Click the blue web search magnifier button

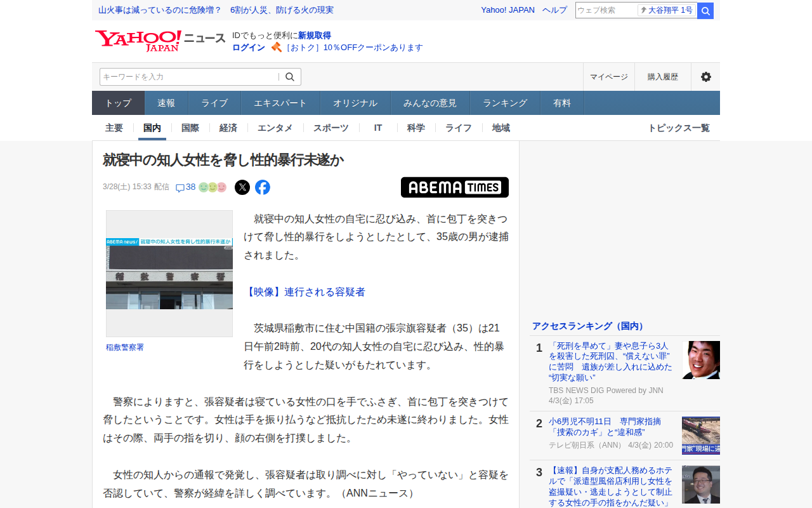point(705,11)
